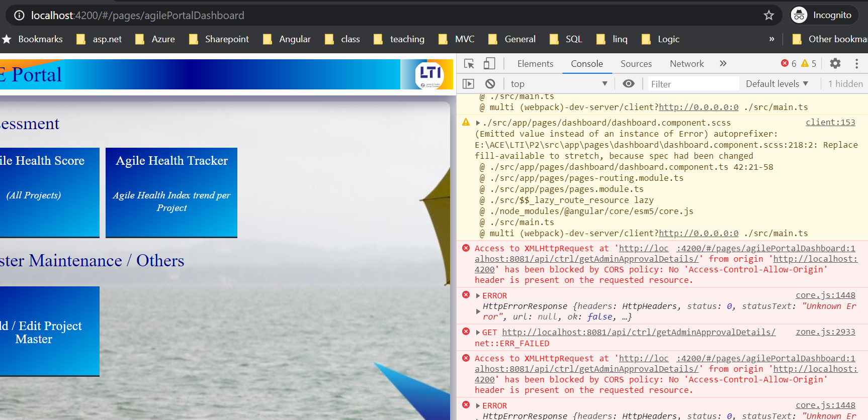Switch to the Sources tab
Viewport: 868px width, 420px height.
click(x=636, y=64)
